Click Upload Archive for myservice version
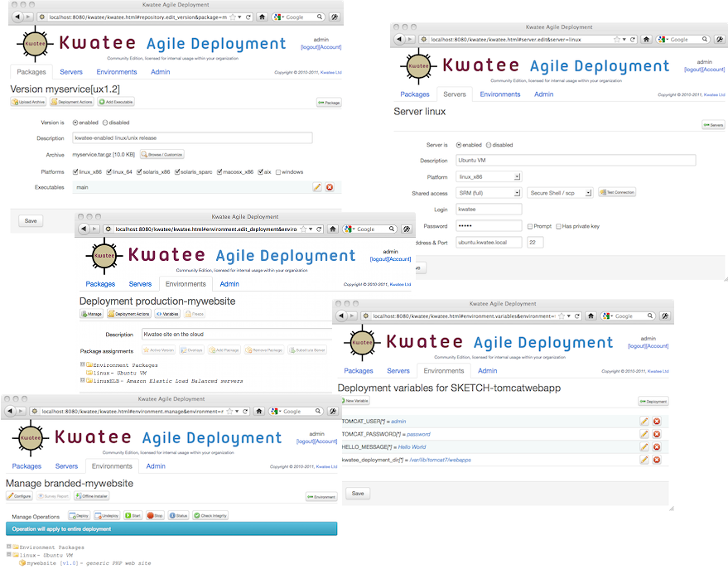Image resolution: width=728 pixels, height=569 pixels. [28, 102]
